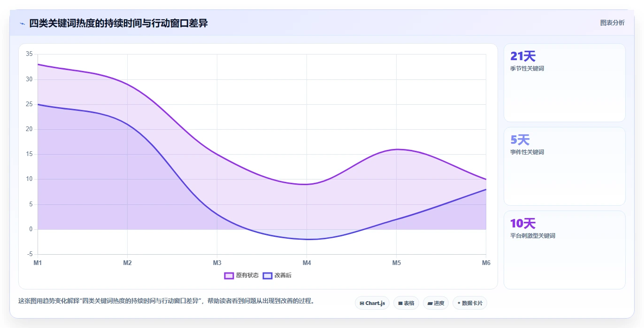644x328 pixels.
Task: Click the 平台刺激型关键词 label text
Action: pyautogui.click(x=532, y=236)
